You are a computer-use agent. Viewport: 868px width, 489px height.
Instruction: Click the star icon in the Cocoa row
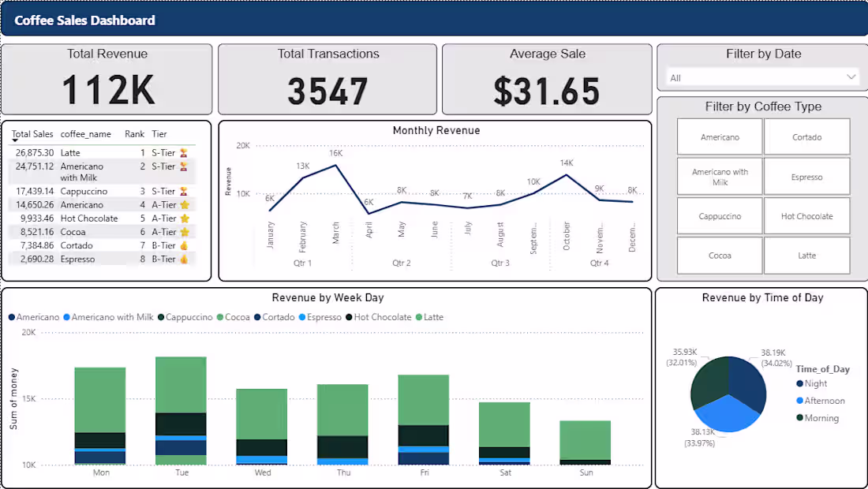185,232
